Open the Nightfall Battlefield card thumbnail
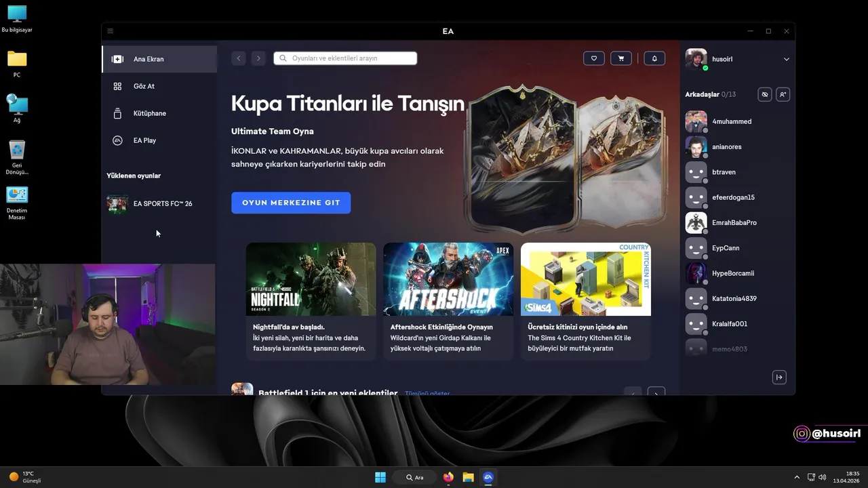 [x=311, y=279]
